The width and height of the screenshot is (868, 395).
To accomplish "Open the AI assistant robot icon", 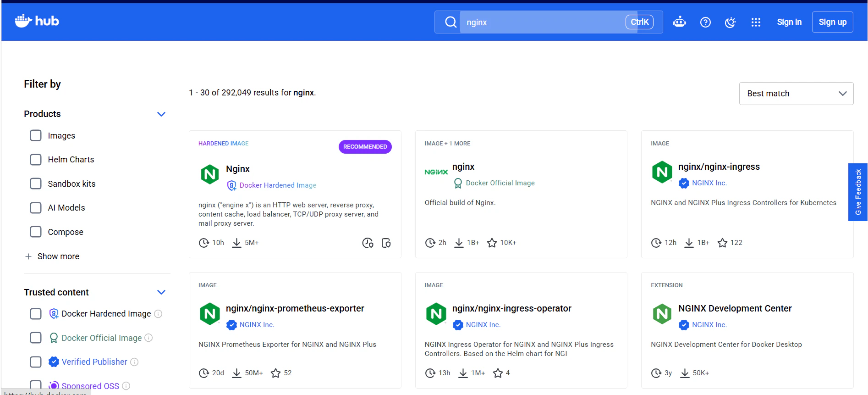I will [x=679, y=22].
